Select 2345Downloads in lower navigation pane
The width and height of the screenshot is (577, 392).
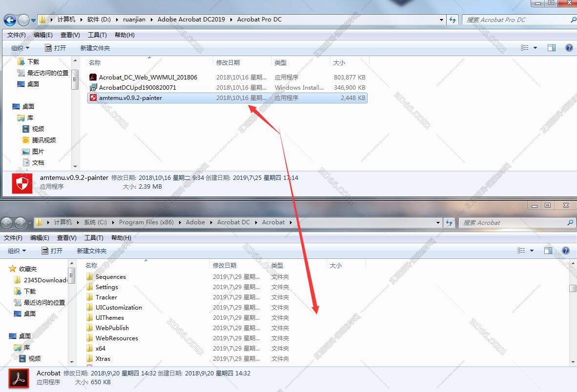coord(45,280)
